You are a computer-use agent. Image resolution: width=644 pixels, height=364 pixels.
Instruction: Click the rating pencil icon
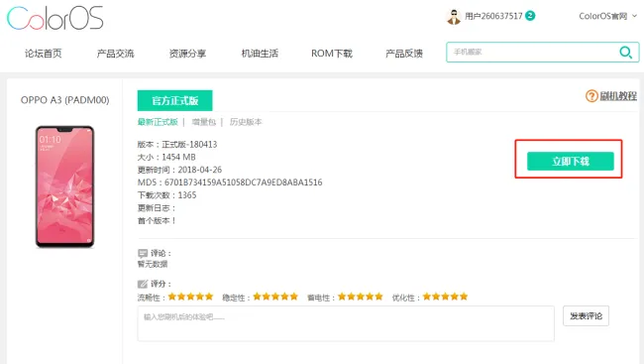pos(143,284)
